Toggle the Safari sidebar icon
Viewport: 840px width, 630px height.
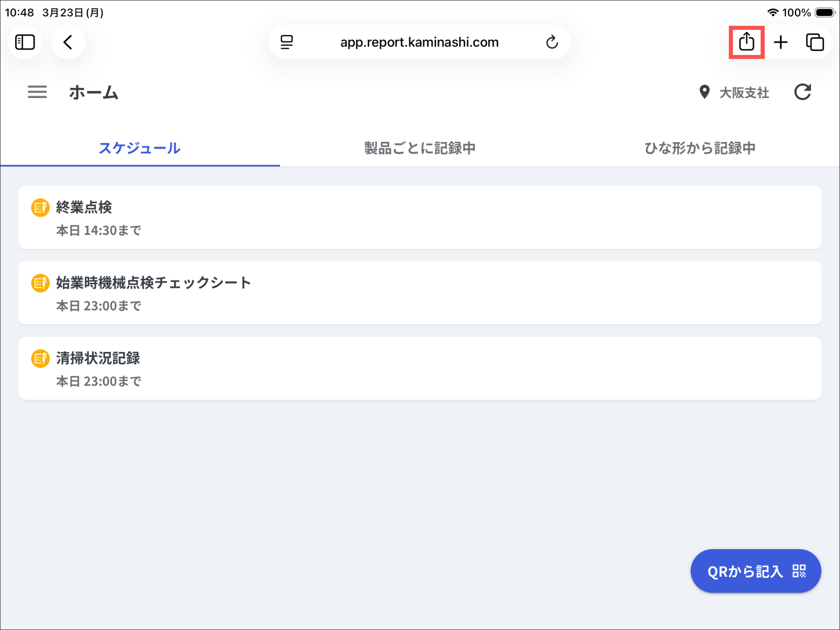25,42
